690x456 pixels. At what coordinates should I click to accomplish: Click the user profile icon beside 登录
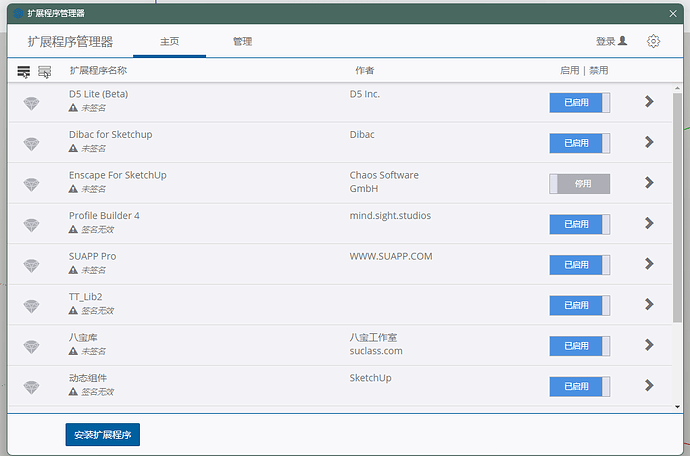coord(622,40)
